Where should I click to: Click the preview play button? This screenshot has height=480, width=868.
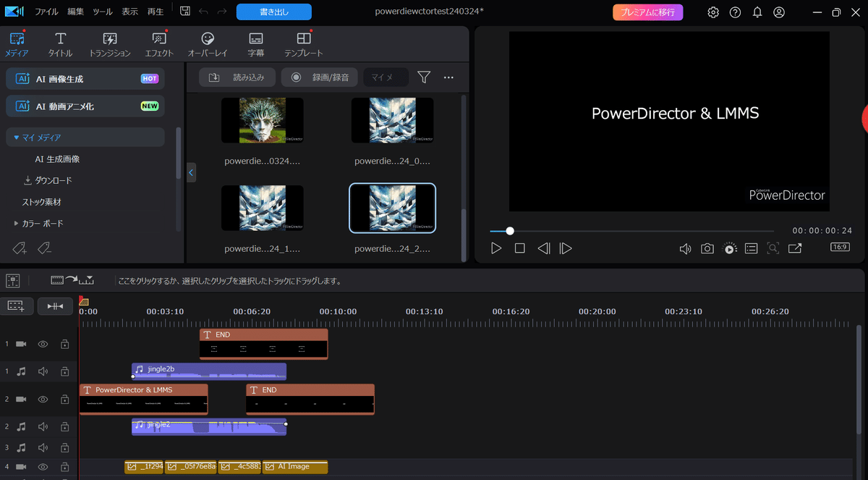click(496, 248)
